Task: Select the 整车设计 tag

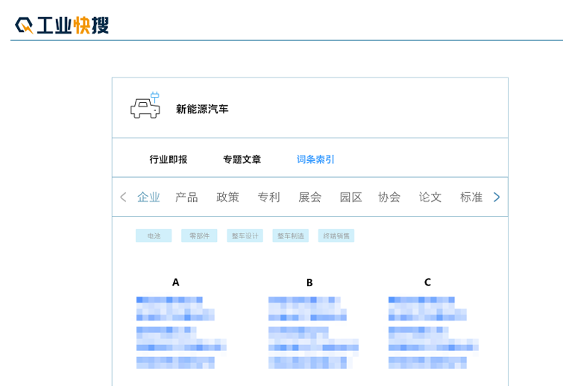Action: click(245, 235)
